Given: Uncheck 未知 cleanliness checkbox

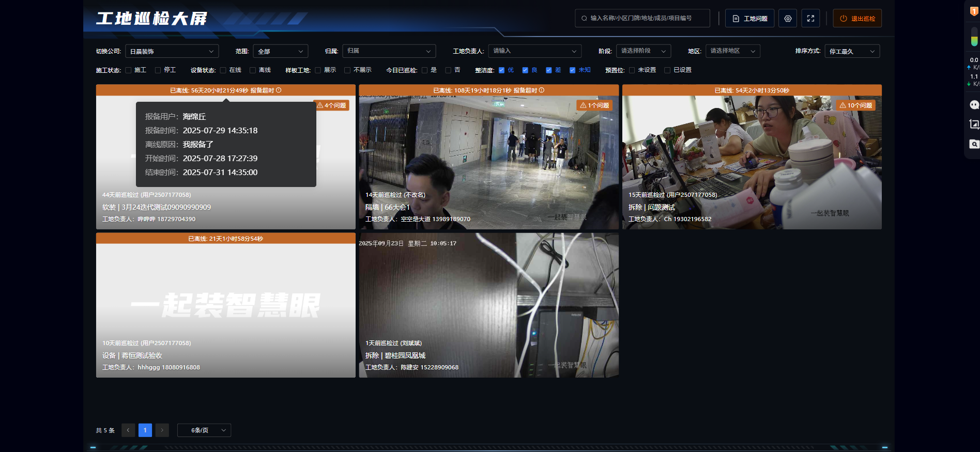Looking at the screenshot, I should click(x=572, y=70).
